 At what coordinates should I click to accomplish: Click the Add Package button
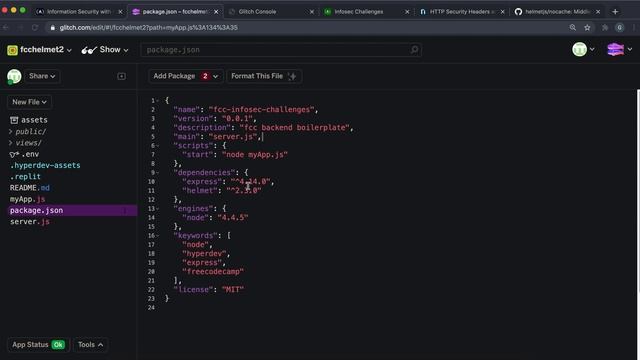[186, 76]
